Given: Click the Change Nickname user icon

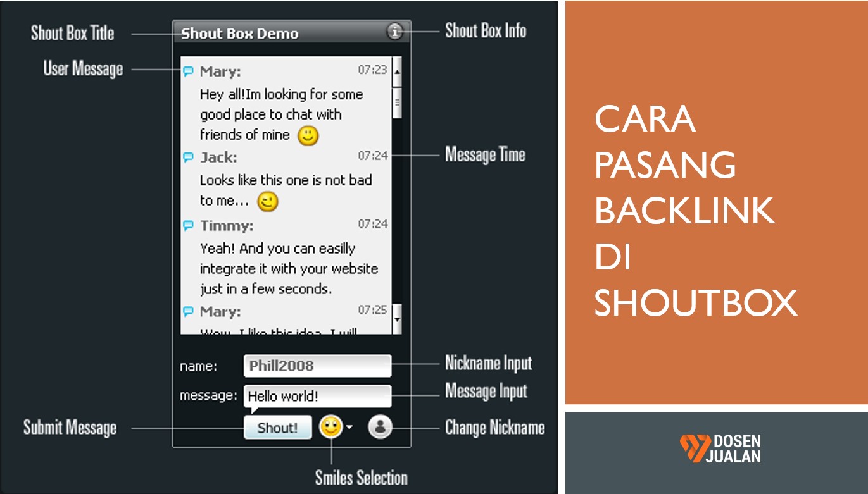Looking at the screenshot, I should 380,427.
